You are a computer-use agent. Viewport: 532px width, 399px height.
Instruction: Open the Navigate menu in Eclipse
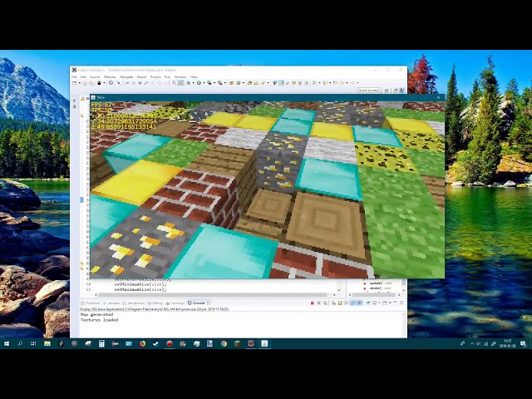[x=126, y=77]
